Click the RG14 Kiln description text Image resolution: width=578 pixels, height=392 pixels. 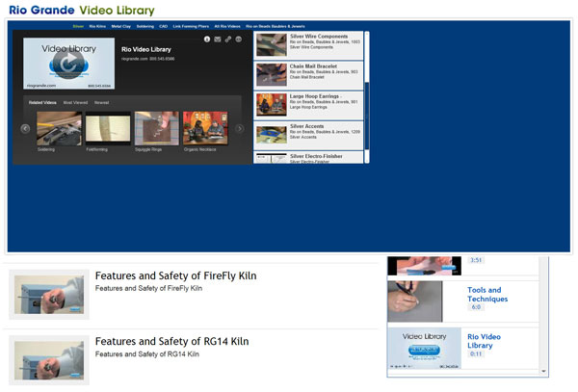tap(147, 354)
